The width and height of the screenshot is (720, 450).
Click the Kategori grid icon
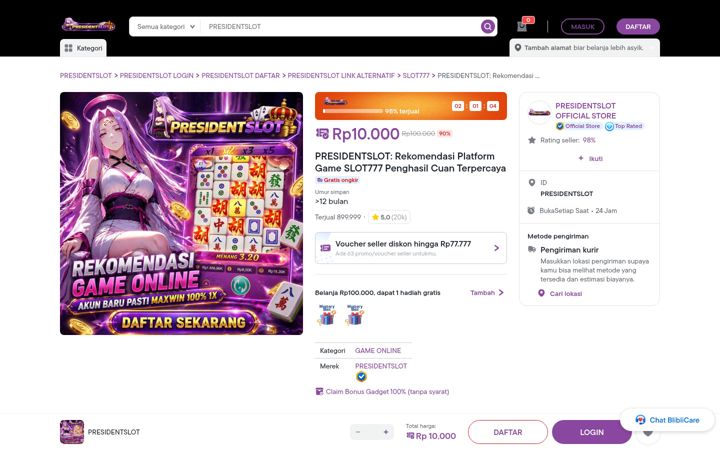[68, 48]
